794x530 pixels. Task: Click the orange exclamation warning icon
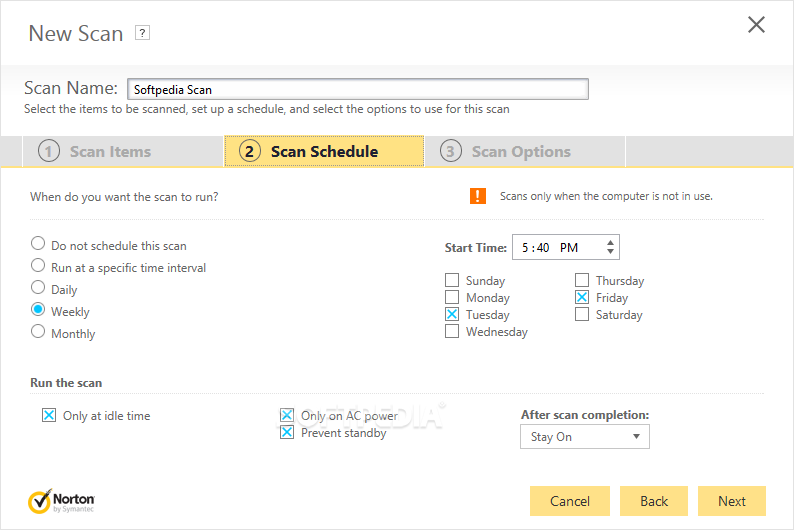(478, 196)
